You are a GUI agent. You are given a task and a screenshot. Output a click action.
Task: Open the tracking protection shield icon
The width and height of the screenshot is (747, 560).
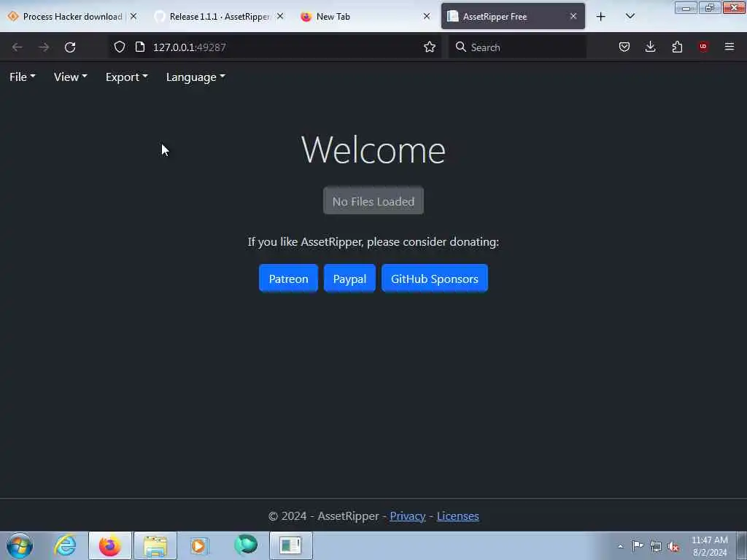point(120,47)
